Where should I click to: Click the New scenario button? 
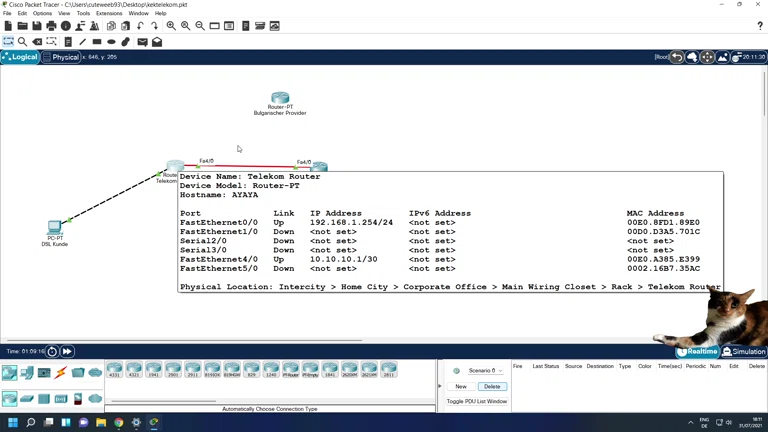[461, 386]
